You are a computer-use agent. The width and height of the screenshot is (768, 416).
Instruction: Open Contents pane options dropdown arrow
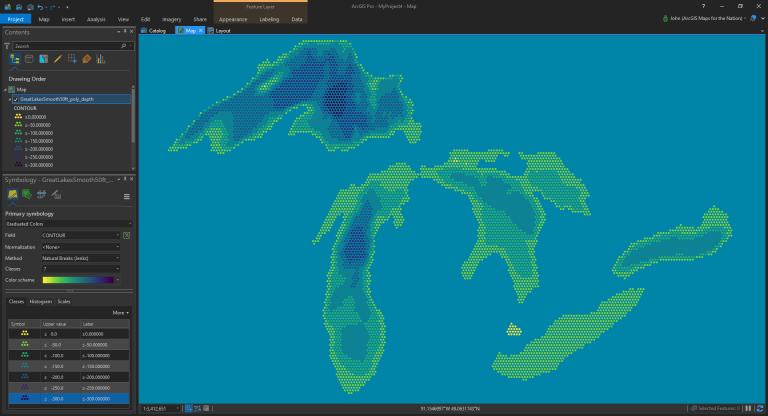pyautogui.click(x=119, y=32)
